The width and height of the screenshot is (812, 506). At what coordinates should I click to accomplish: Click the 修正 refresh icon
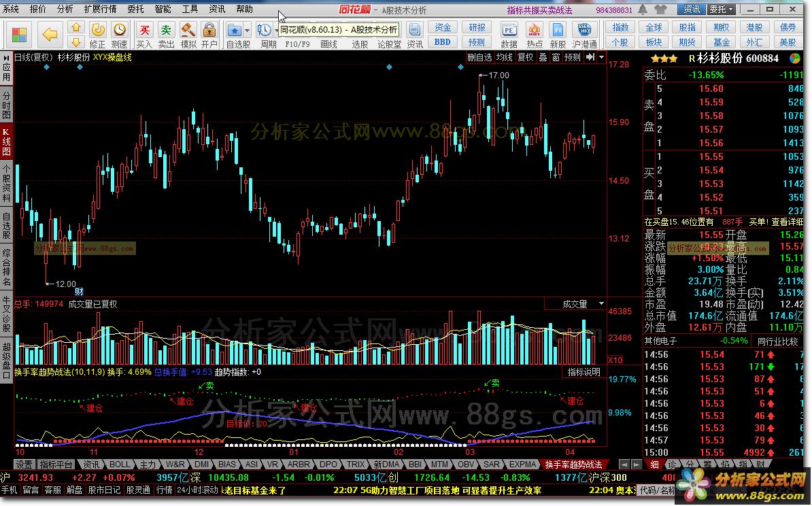point(97,30)
